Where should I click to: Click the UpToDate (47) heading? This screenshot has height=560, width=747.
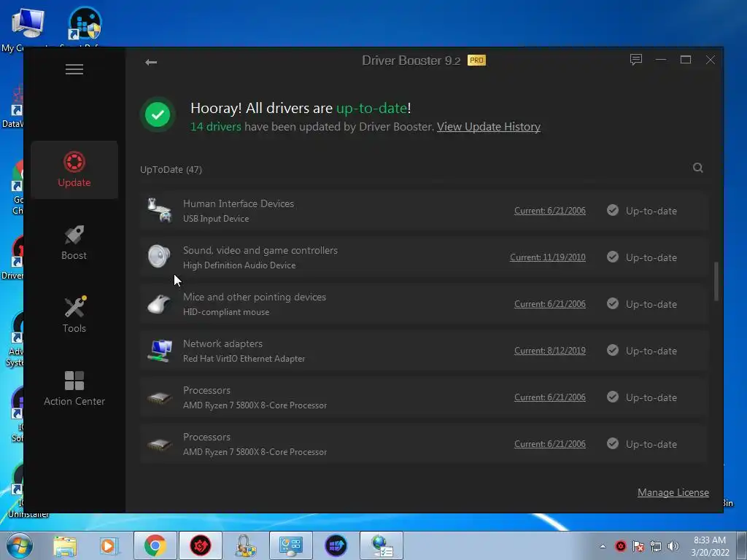171,169
